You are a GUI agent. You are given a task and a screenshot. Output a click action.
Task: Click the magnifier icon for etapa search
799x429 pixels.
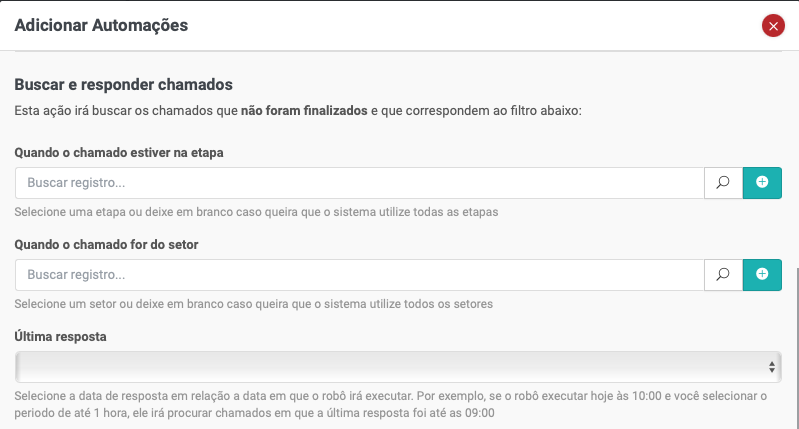(x=723, y=183)
